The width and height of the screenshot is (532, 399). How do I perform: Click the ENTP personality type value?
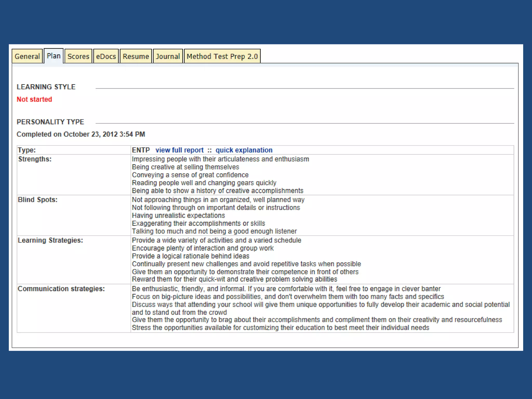tap(141, 150)
